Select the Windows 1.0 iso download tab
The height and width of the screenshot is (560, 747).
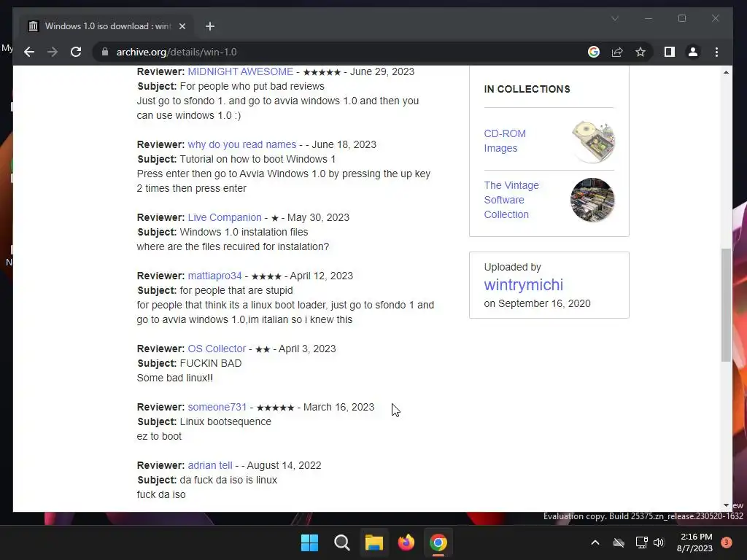[x=107, y=26]
